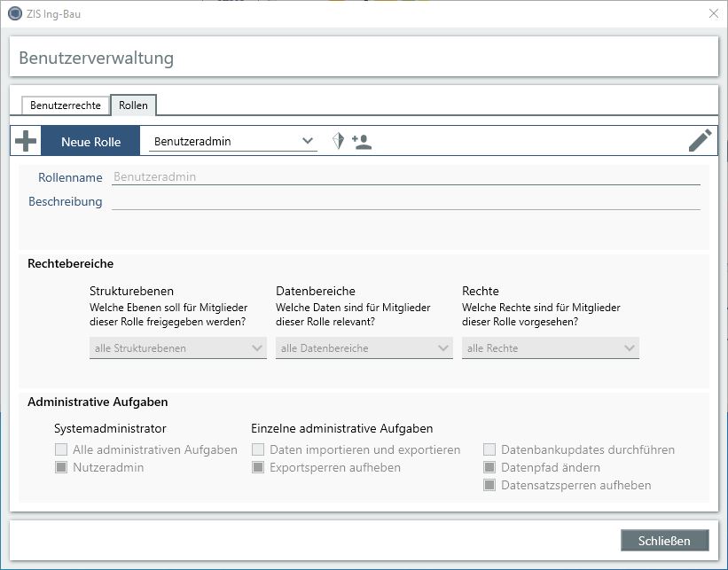Check Daten importieren und exportieren
This screenshot has height=570, width=728.
click(258, 449)
